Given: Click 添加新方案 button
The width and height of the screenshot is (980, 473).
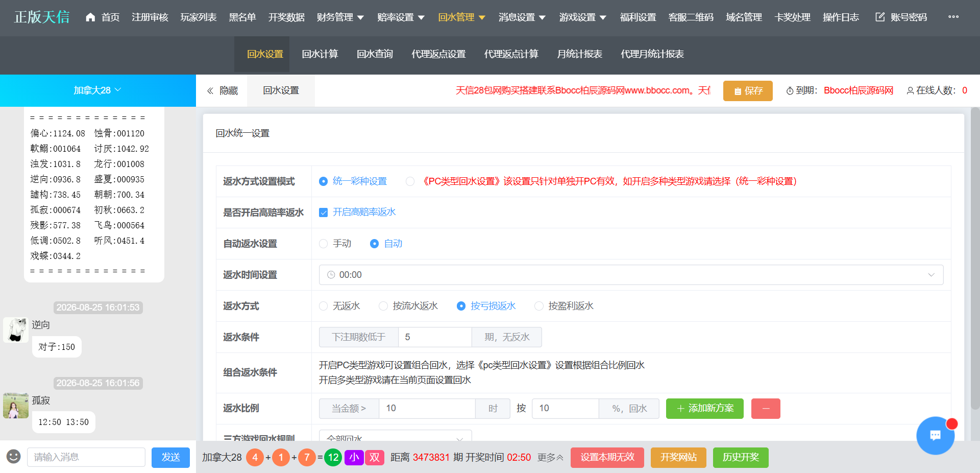Looking at the screenshot, I should (705, 409).
